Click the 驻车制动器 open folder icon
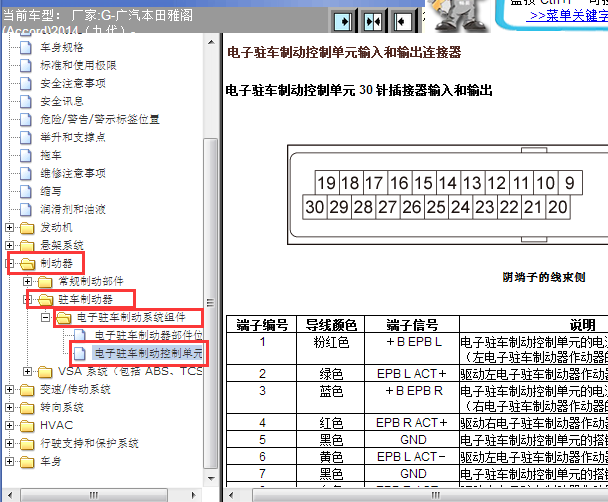 pos(46,300)
